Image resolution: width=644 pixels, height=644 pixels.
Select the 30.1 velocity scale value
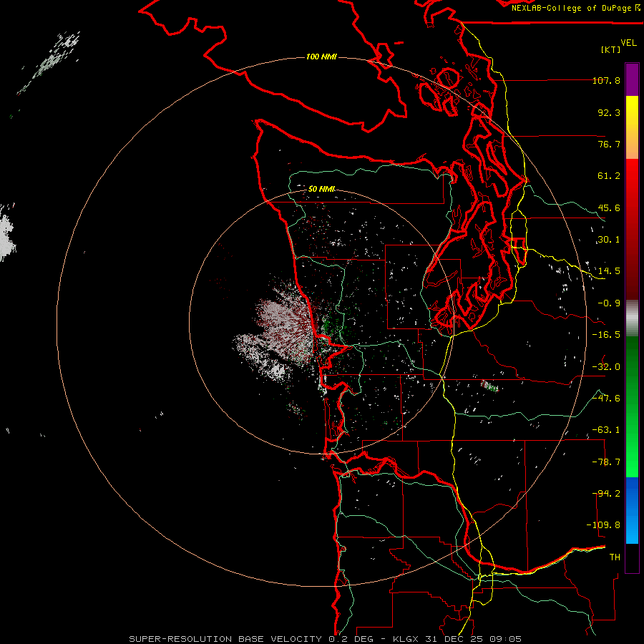tap(609, 240)
